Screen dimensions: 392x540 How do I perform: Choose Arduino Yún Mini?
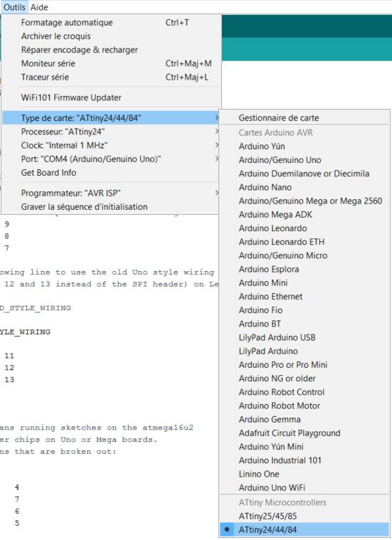304,447
